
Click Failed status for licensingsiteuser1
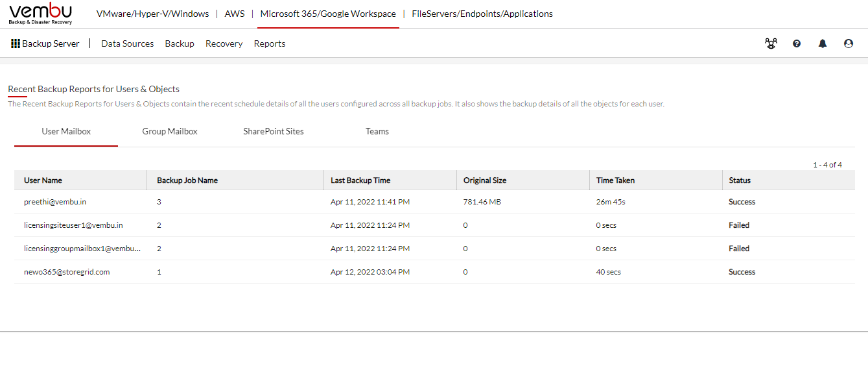739,225
